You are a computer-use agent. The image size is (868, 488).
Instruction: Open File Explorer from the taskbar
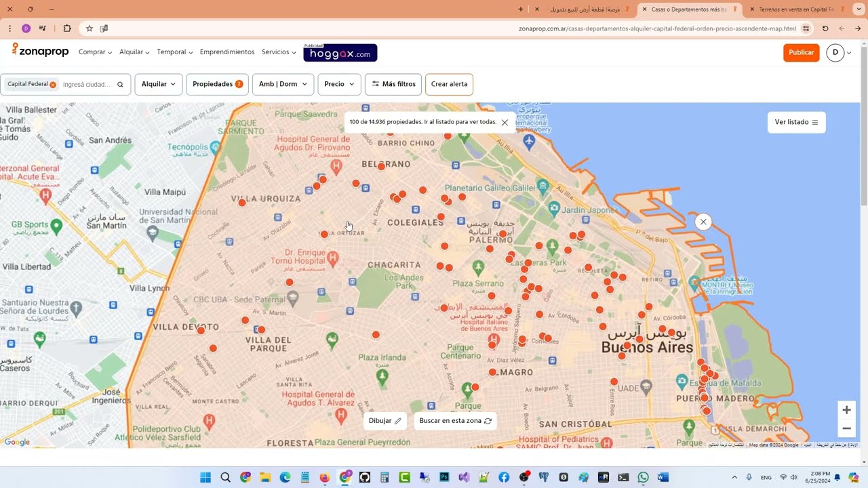pos(265,477)
